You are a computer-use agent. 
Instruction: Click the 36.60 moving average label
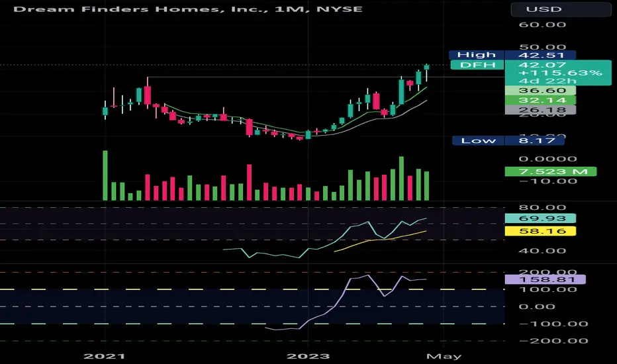[x=540, y=91]
